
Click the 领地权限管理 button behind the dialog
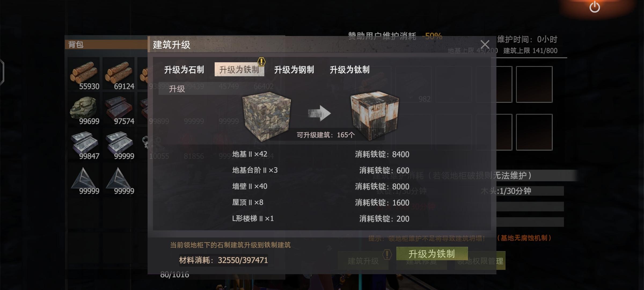[480, 261]
